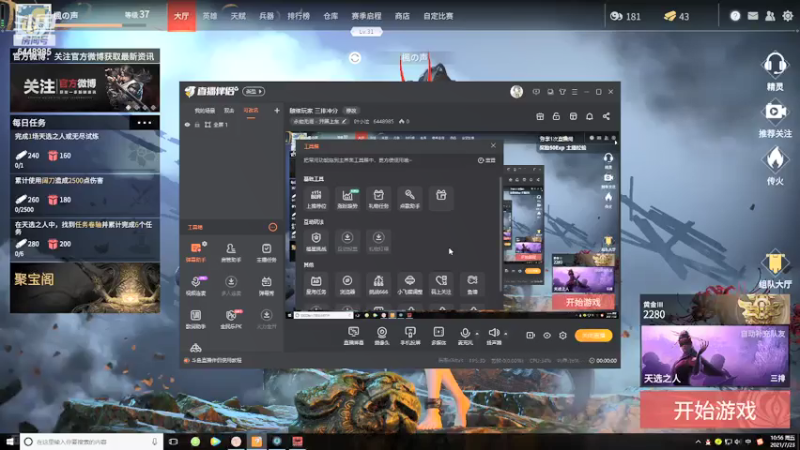This screenshot has height=450, width=800.
Task: Open the 聚宝阁 banner in the game
Action: (85, 288)
